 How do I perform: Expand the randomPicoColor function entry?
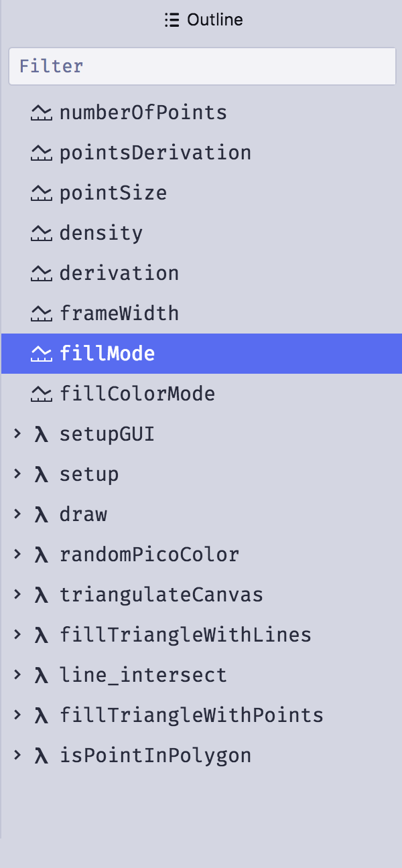click(x=17, y=555)
